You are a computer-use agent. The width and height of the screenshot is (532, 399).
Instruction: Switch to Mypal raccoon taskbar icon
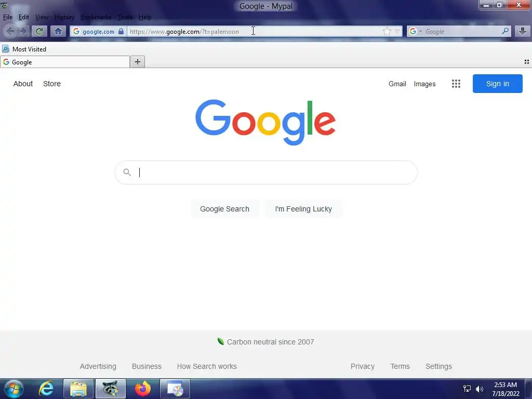pyautogui.click(x=111, y=389)
